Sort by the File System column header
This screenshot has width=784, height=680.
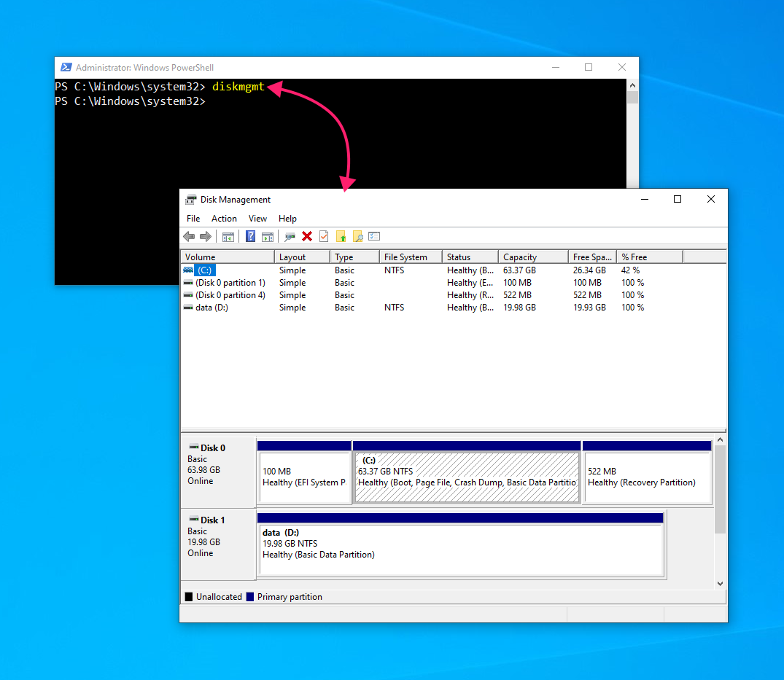coord(411,257)
